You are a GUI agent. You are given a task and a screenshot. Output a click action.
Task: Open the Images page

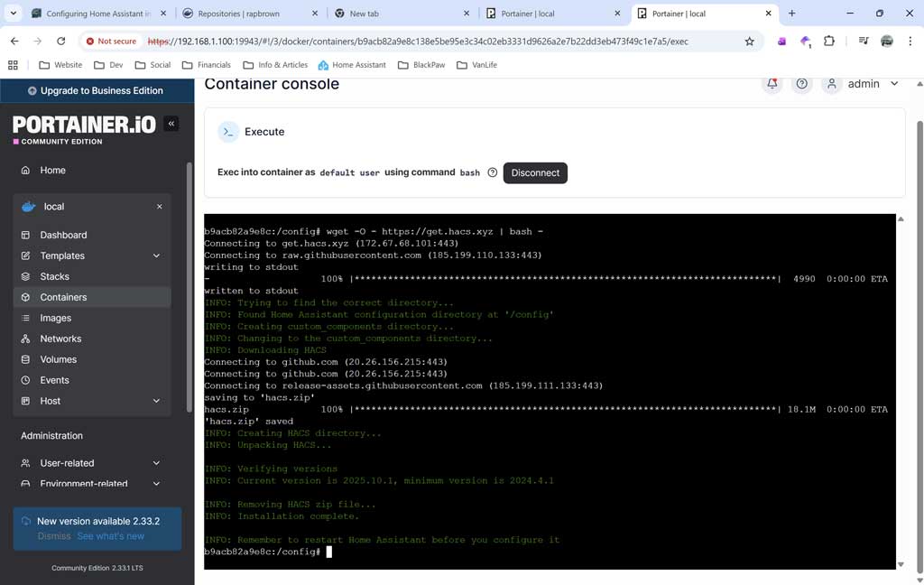92,318
